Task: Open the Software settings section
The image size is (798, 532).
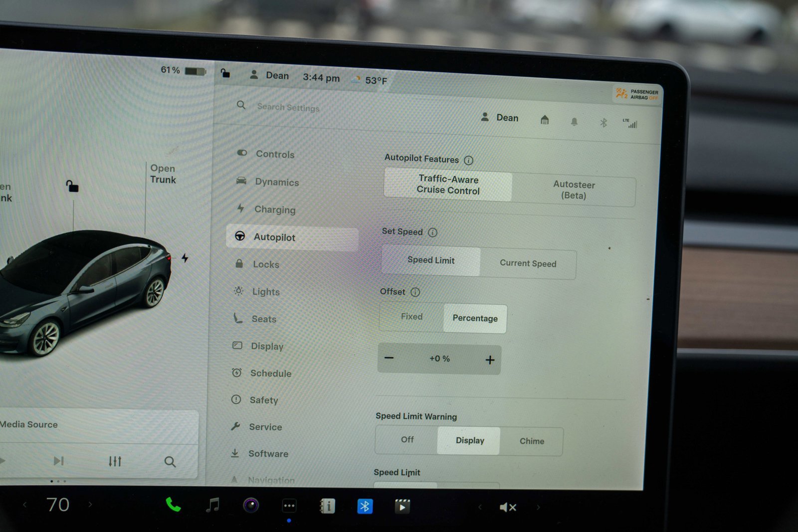Action: point(268,454)
